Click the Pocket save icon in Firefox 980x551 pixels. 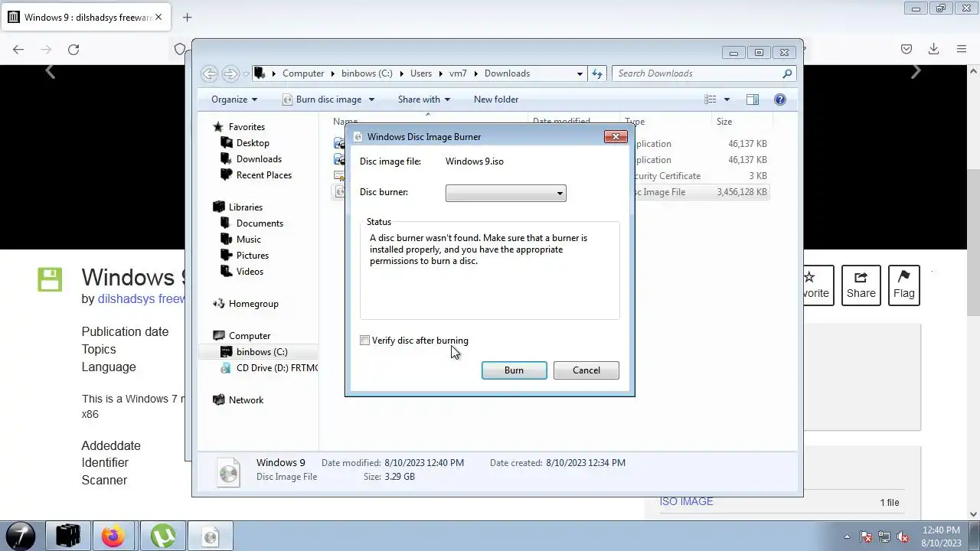coord(906,49)
